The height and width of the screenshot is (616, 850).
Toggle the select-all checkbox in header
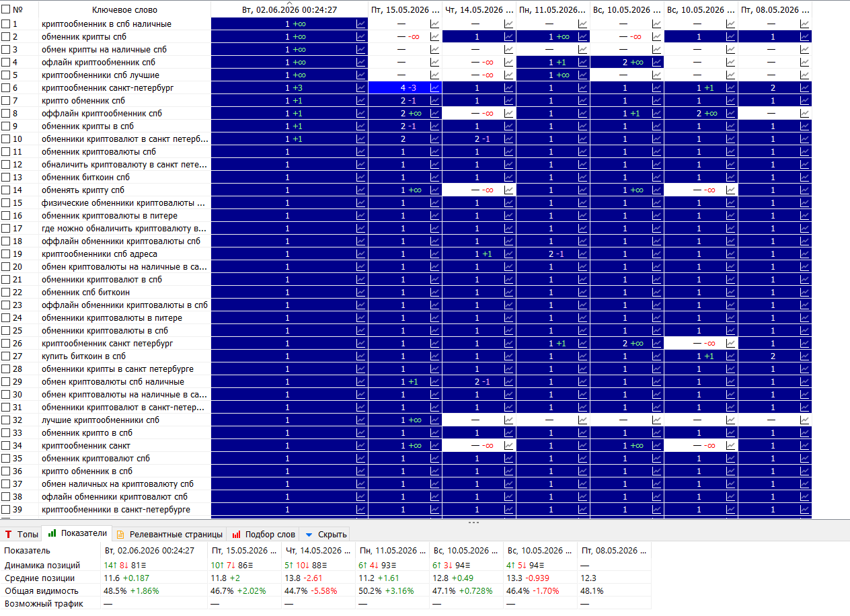pyautogui.click(x=6, y=10)
